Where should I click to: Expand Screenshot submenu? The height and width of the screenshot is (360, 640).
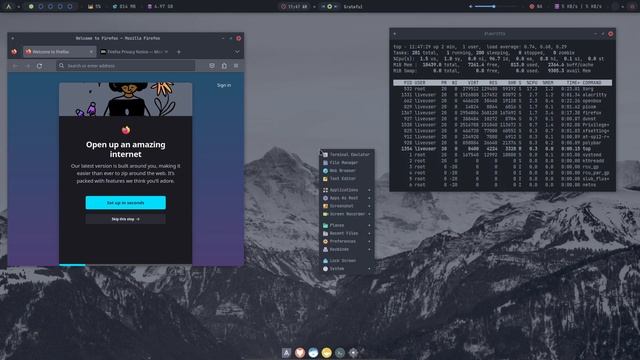(346, 206)
